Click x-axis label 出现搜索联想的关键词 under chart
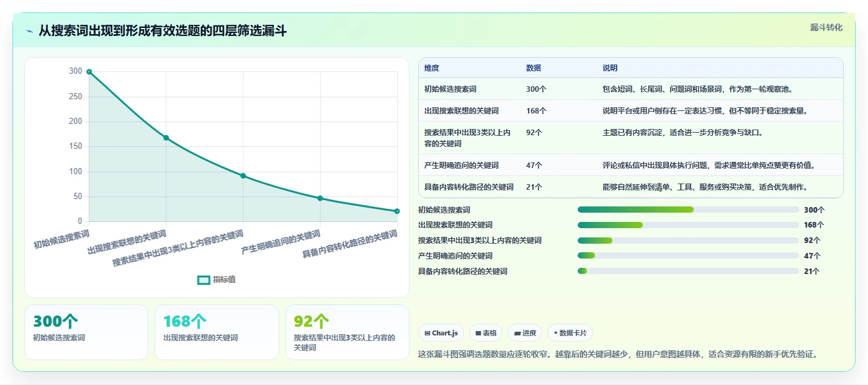This screenshot has height=385, width=868. click(127, 242)
